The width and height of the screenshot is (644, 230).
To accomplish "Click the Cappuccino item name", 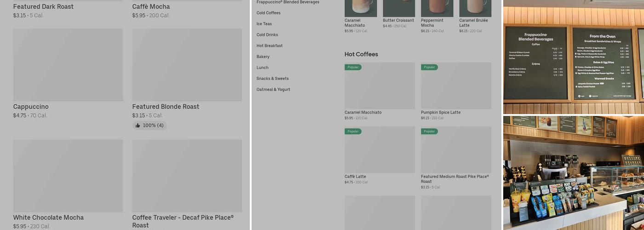I will [31, 107].
